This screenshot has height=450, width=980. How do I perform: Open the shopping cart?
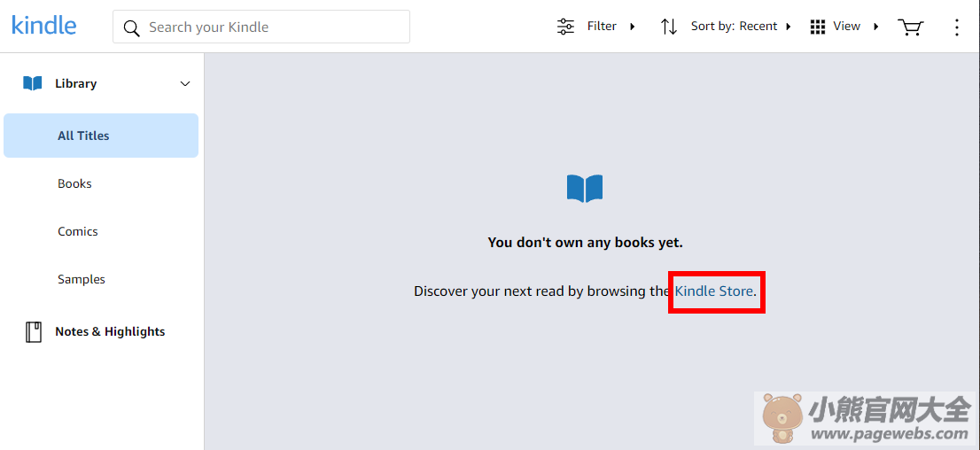(910, 27)
